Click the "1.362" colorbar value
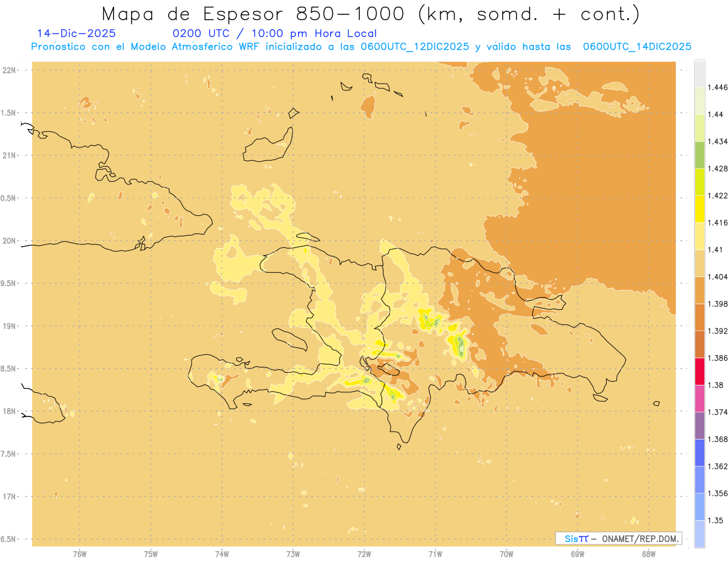This screenshot has height=562, width=728. tap(717, 466)
